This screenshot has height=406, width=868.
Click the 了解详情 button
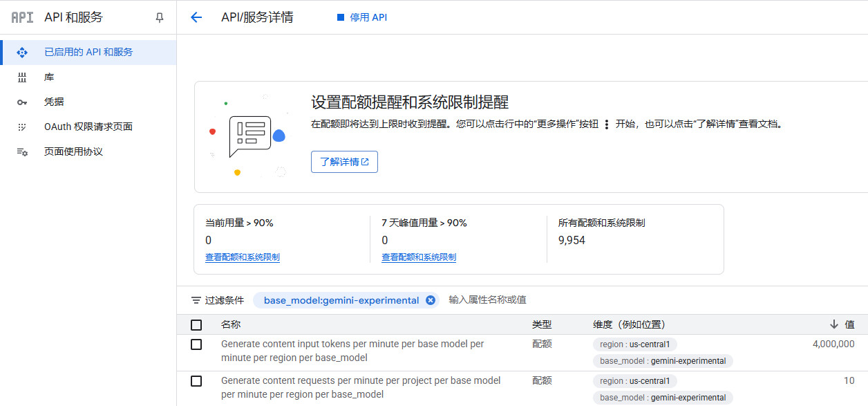tap(344, 162)
